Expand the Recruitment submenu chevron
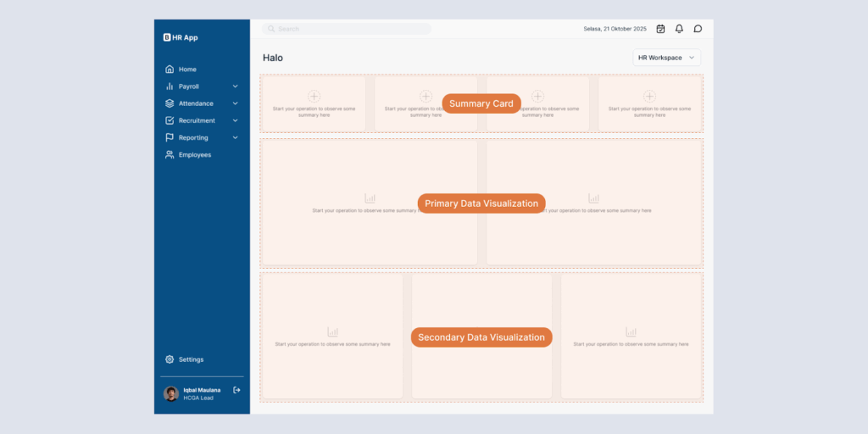The image size is (868, 434). [236, 120]
